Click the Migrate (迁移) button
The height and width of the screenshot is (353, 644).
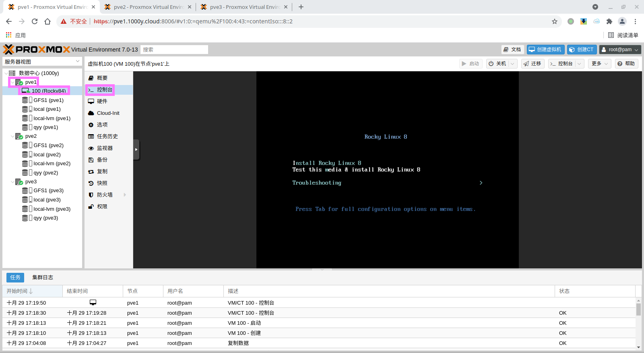[533, 64]
